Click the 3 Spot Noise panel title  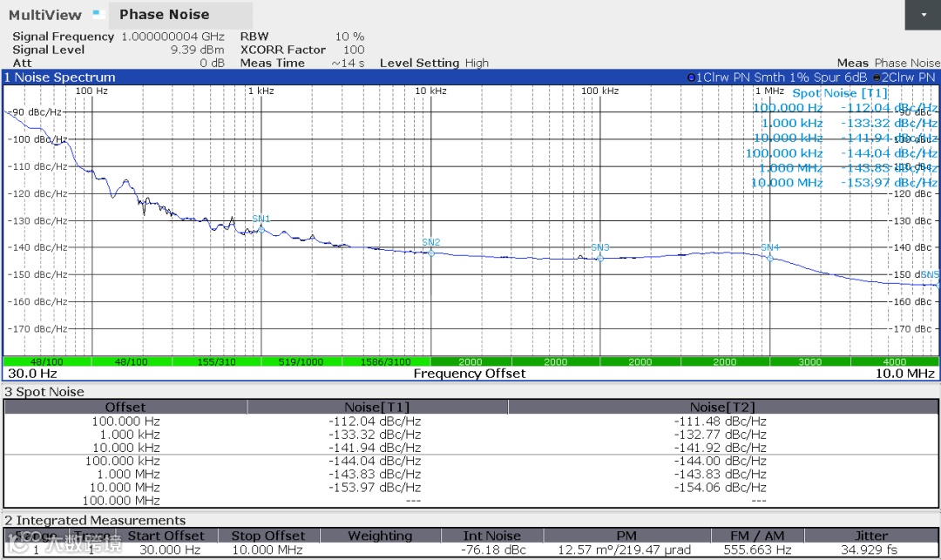point(44,392)
